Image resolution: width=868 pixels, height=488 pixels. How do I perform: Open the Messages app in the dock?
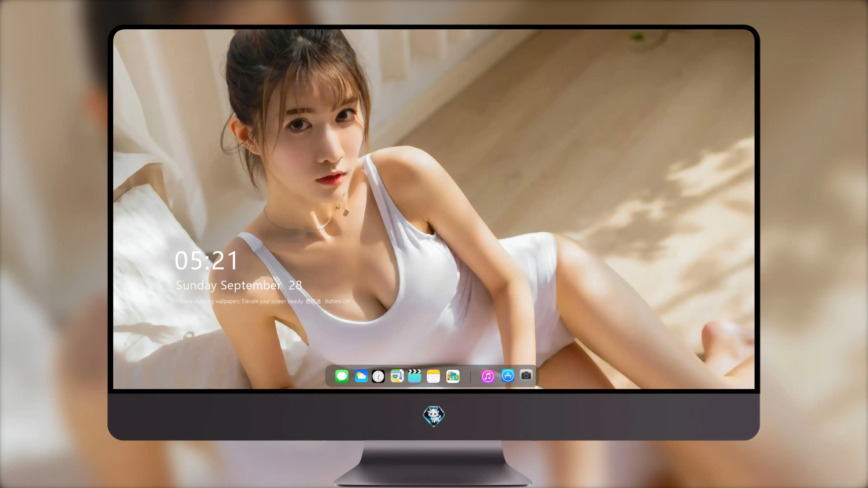point(342,376)
